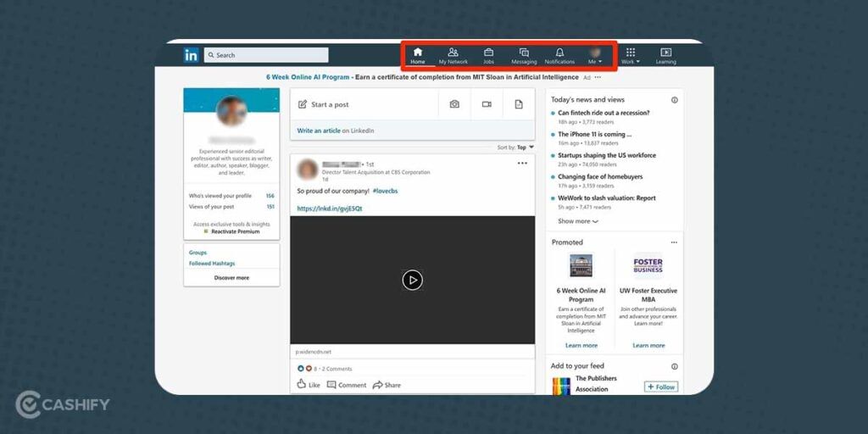This screenshot has height=434, width=868.
Task: View Who's viewed your profile
Action: click(x=231, y=196)
